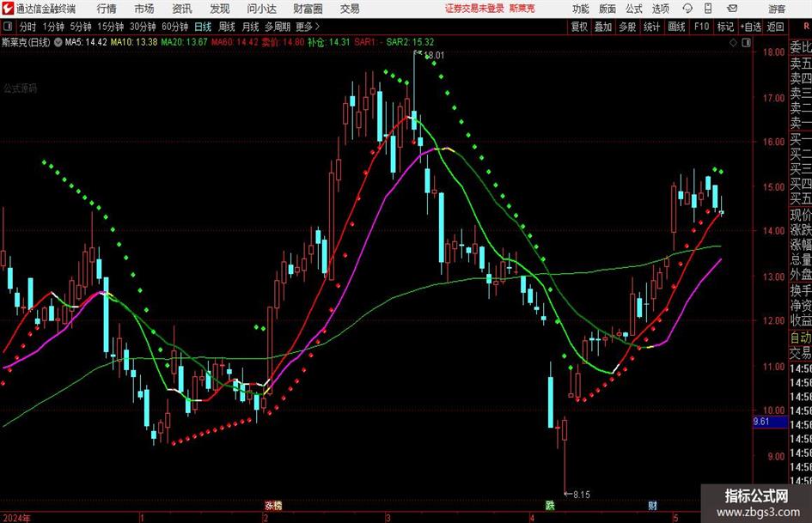Image resolution: width=812 pixels, height=523 pixels.
Task: Click the 补仓: 14.31 indicator value
Action: click(x=329, y=42)
